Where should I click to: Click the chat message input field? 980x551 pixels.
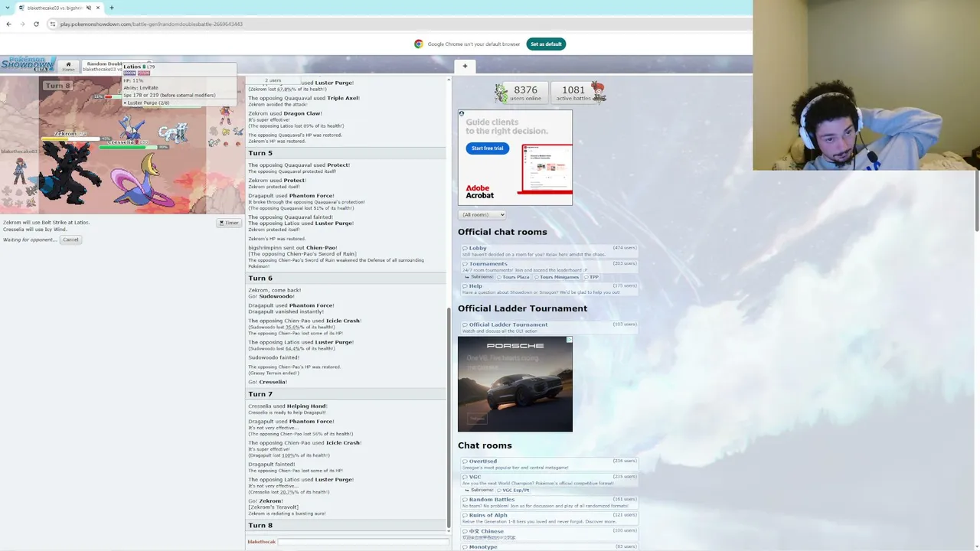click(363, 542)
